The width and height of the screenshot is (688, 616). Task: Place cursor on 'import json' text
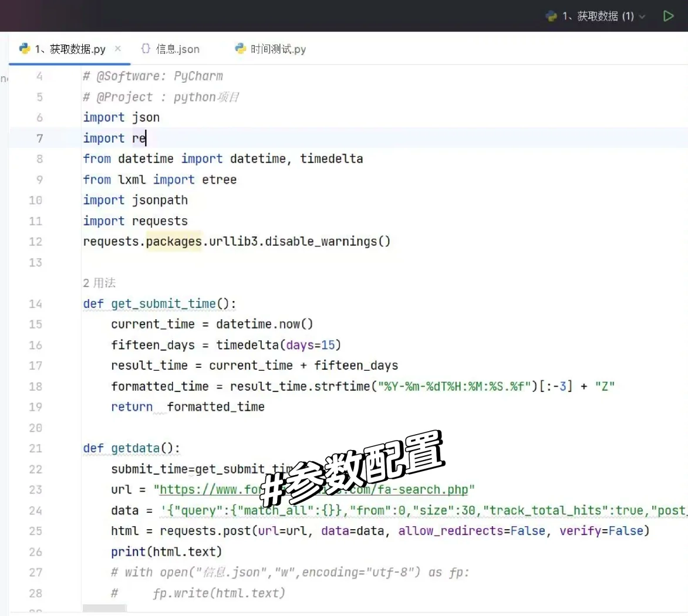122,117
